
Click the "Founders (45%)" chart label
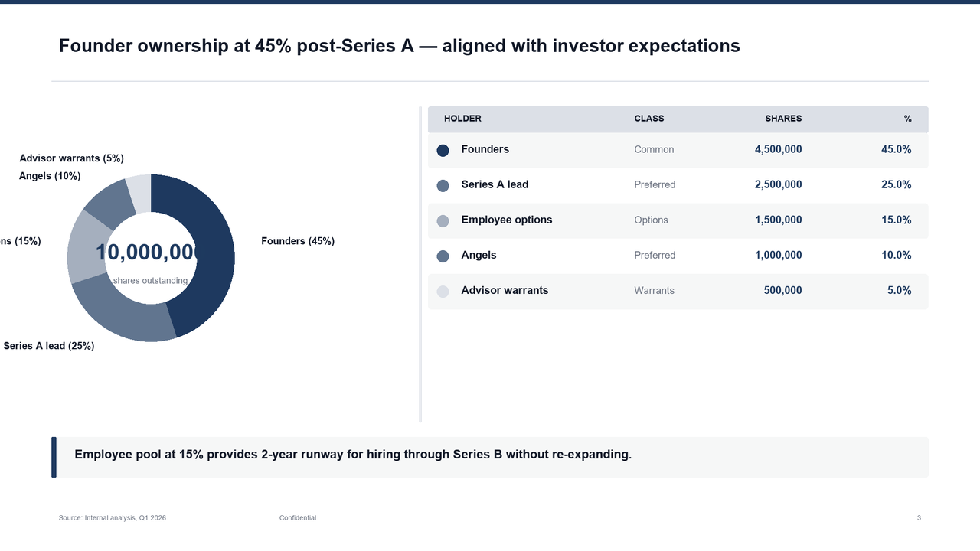tap(298, 241)
